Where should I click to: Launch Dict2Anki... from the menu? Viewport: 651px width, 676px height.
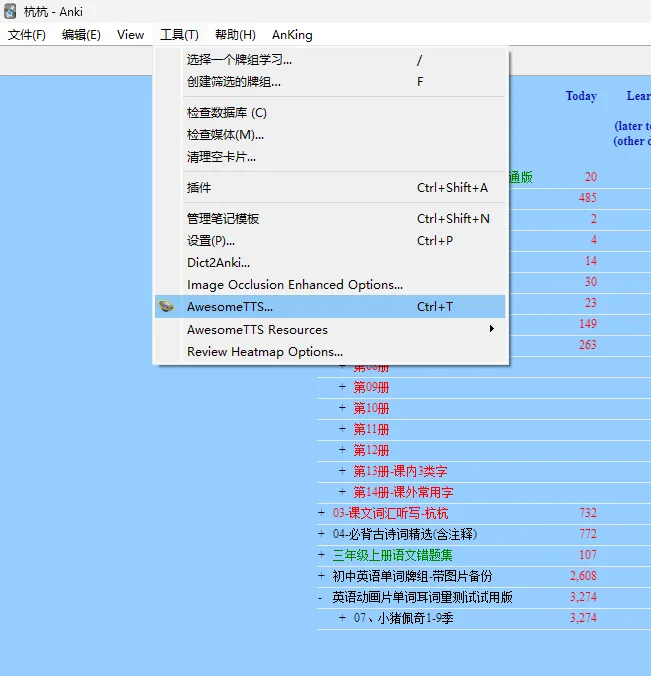coord(330,263)
